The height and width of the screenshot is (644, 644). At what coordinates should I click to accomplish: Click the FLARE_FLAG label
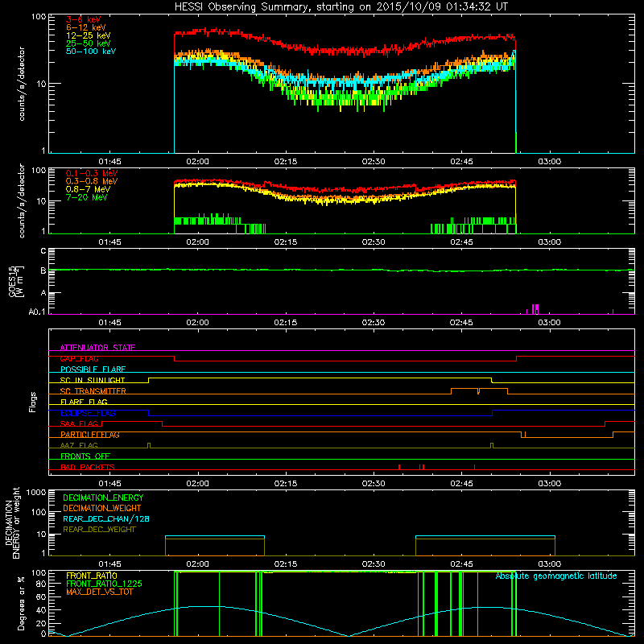pyautogui.click(x=84, y=402)
